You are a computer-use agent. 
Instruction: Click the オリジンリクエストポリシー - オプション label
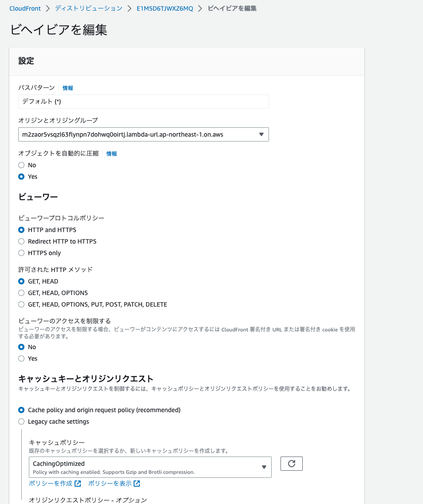(x=88, y=500)
